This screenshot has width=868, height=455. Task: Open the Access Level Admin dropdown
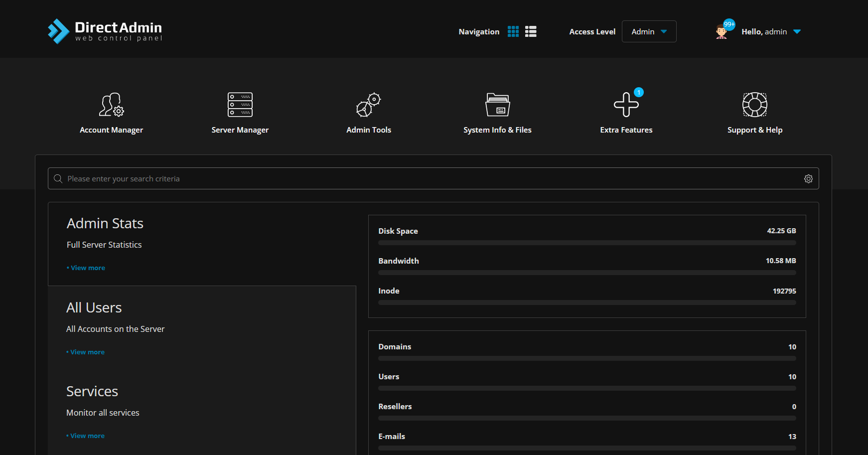(649, 31)
